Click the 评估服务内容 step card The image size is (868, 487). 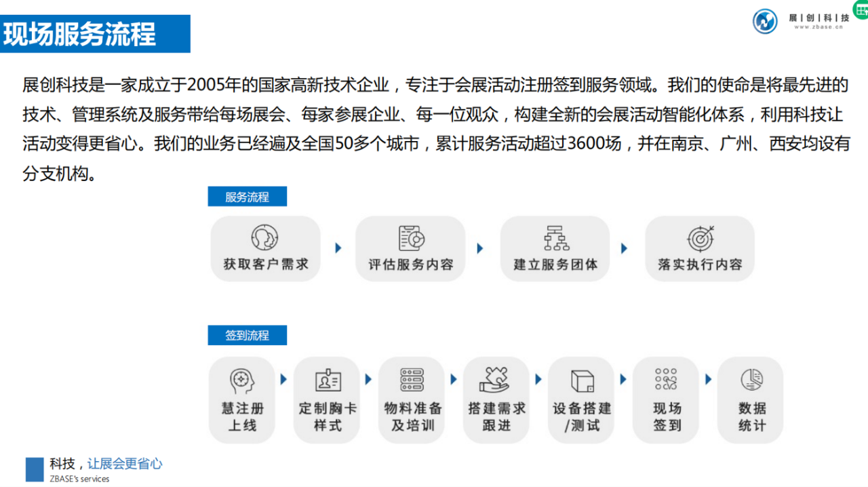[x=411, y=248]
